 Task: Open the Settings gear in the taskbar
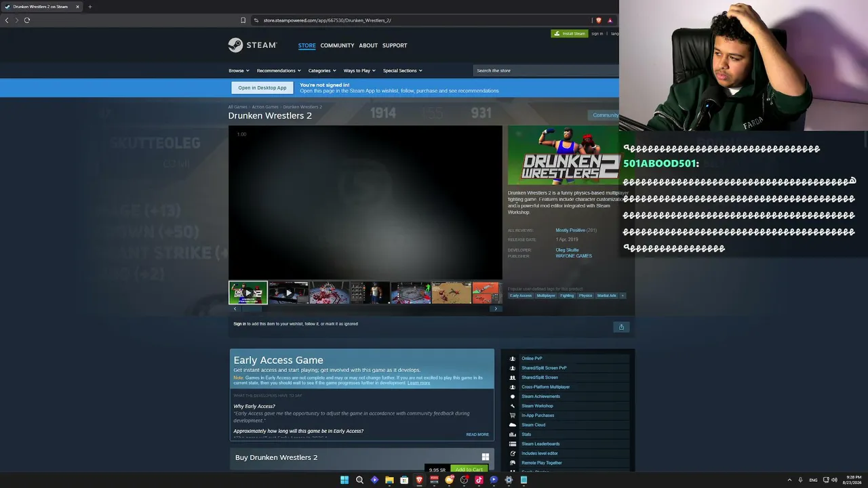click(x=509, y=480)
